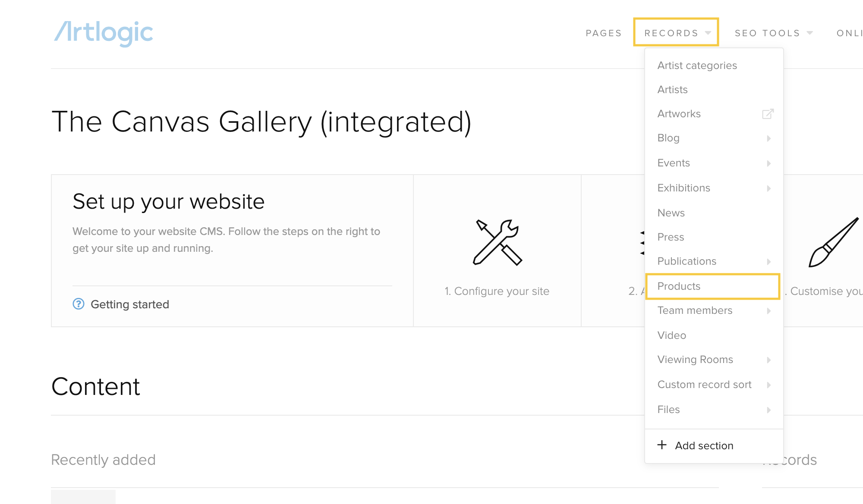Open the Getting started help icon
The image size is (863, 504).
point(79,304)
